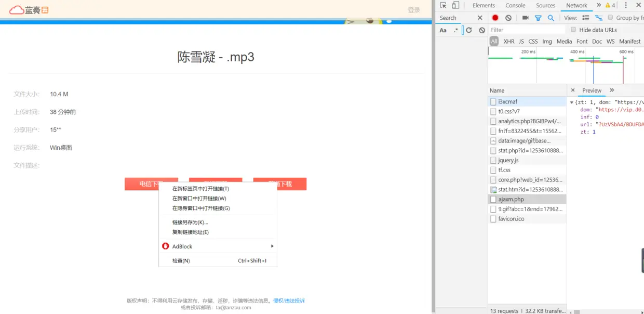Choose 在隐身窗口中打开链接(G) from context menu

[x=218, y=208]
